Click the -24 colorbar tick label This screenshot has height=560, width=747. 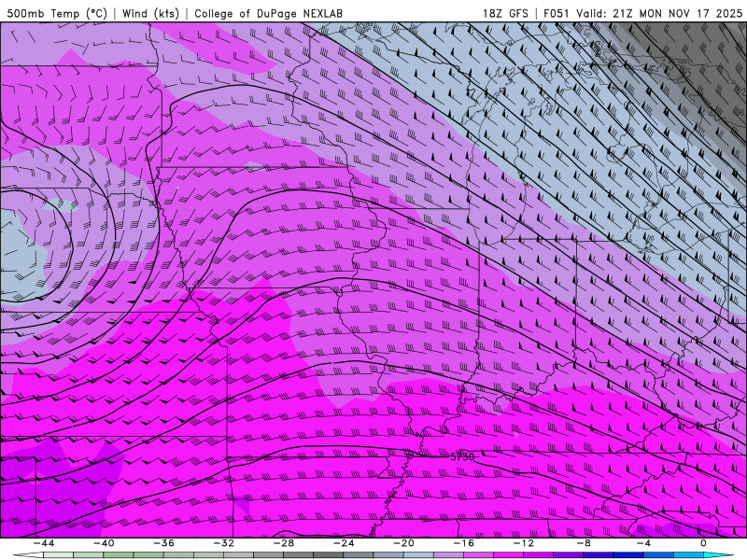pos(344,543)
